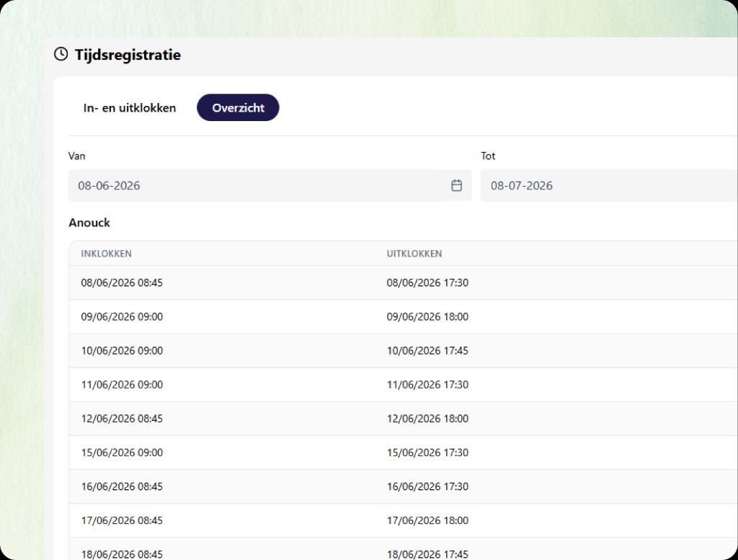Select row with inklokken 08/06/2026 08:45
Image resolution: width=738 pixels, height=560 pixels.
(x=404, y=283)
